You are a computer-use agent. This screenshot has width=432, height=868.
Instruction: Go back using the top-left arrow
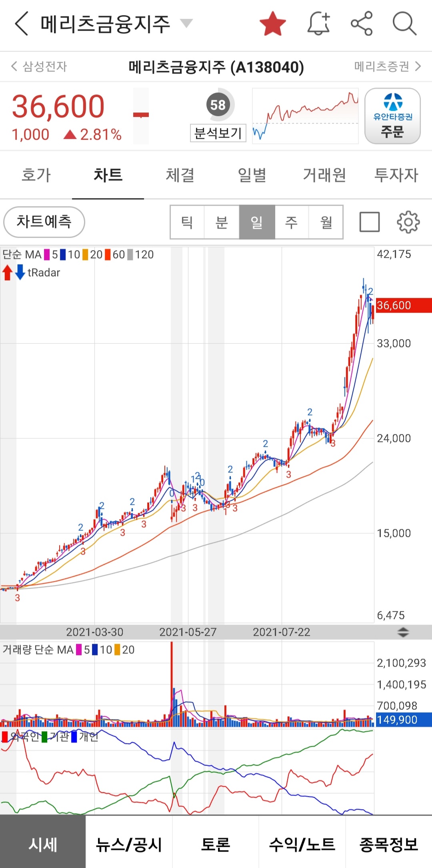pyautogui.click(x=22, y=24)
